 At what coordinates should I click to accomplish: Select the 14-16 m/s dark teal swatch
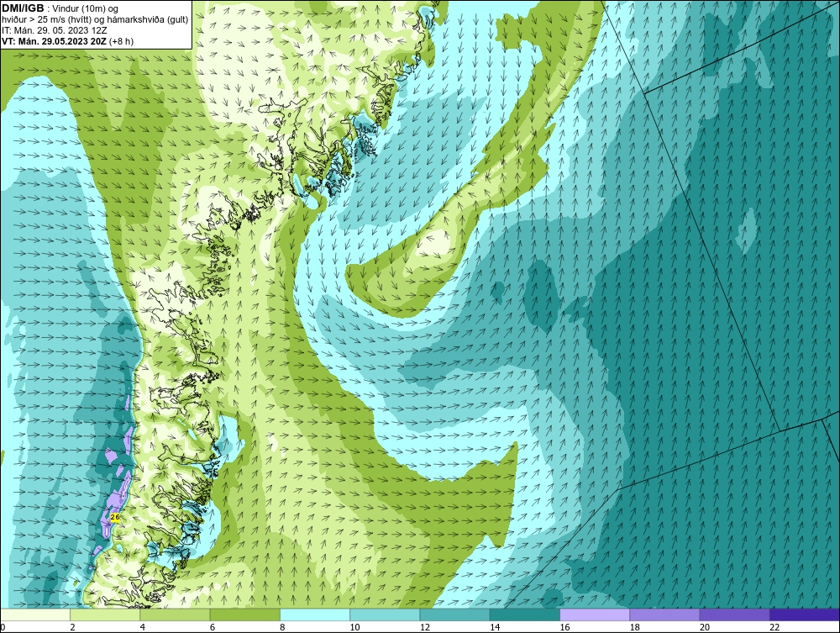point(525,615)
